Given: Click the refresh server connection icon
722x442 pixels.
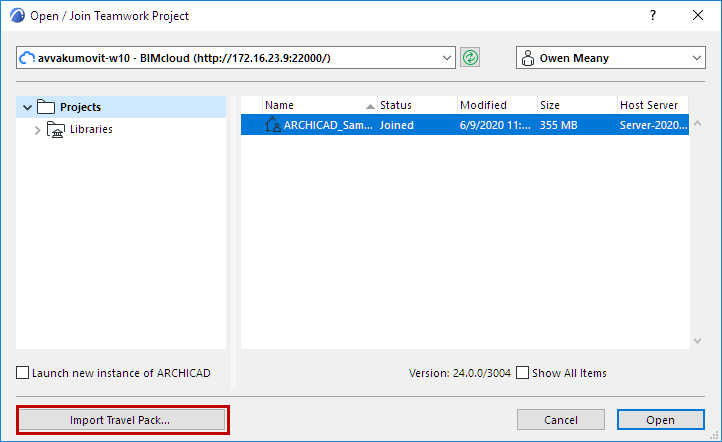Looking at the screenshot, I should 470,58.
